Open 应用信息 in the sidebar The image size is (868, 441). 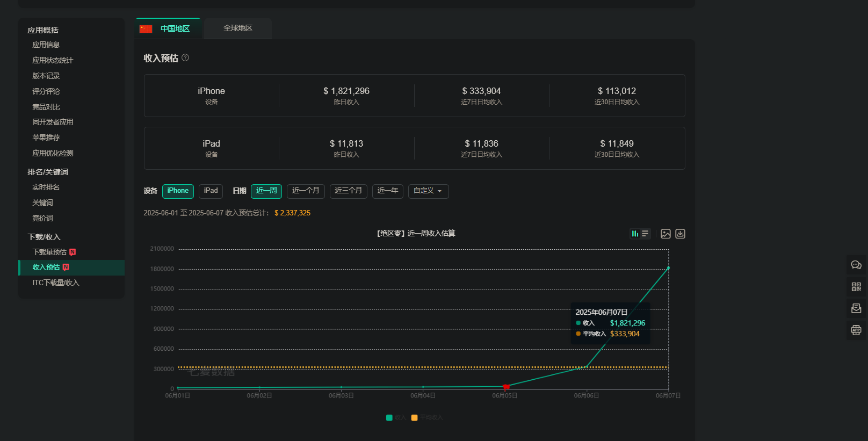tap(46, 45)
